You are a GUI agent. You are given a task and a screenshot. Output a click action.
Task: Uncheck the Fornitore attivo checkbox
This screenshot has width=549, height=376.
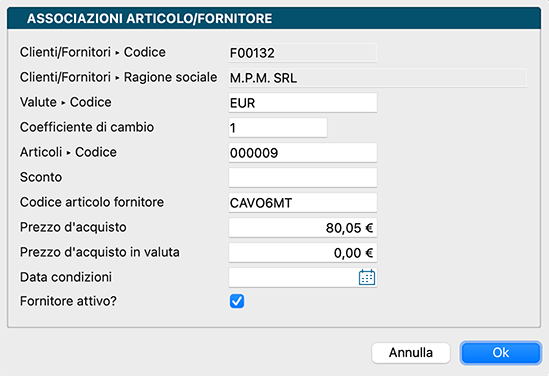tap(237, 301)
